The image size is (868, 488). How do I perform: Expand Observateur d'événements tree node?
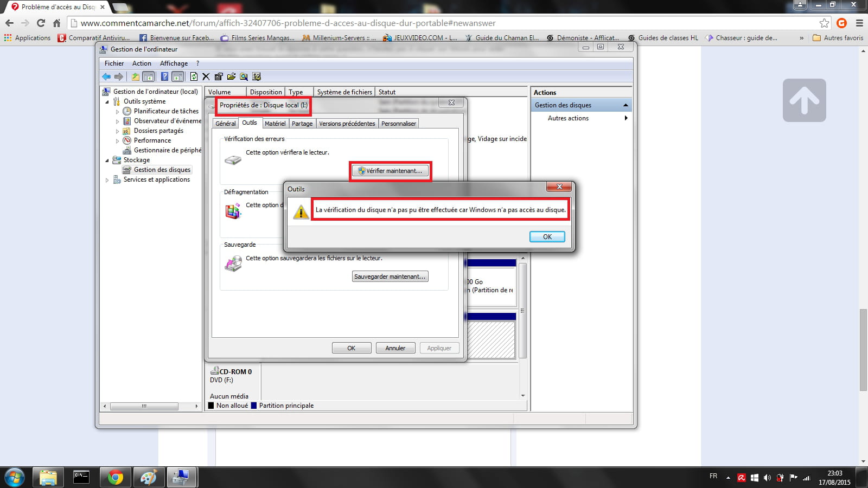pos(117,121)
